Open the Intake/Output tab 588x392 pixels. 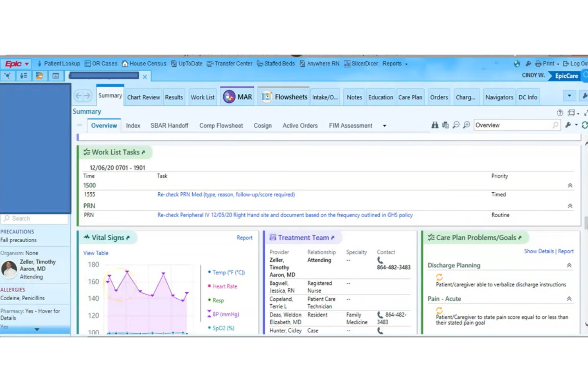325,97
